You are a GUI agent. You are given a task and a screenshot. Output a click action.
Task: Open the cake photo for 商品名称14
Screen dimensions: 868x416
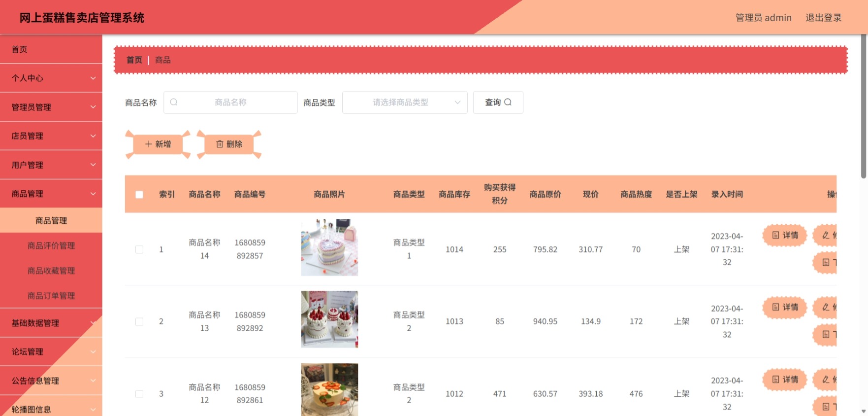[x=329, y=247]
